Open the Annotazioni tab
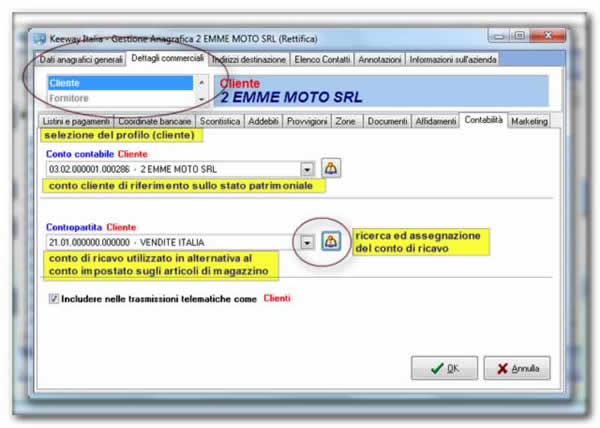Screen dimensions: 600x428 tap(380, 60)
